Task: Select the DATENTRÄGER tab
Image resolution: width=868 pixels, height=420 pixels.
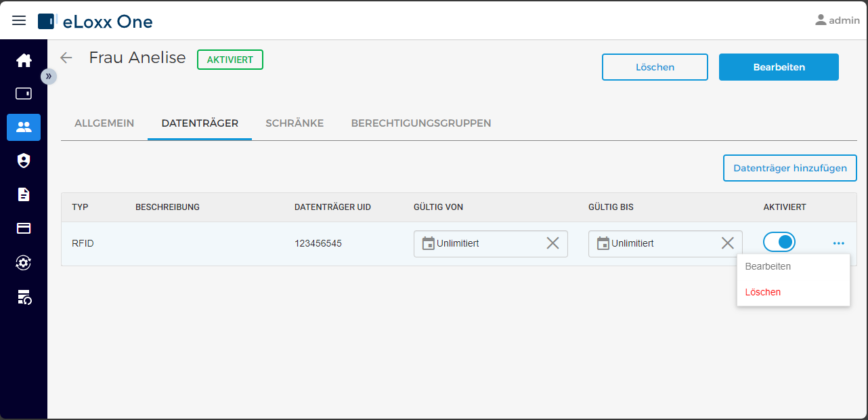Action: click(200, 123)
